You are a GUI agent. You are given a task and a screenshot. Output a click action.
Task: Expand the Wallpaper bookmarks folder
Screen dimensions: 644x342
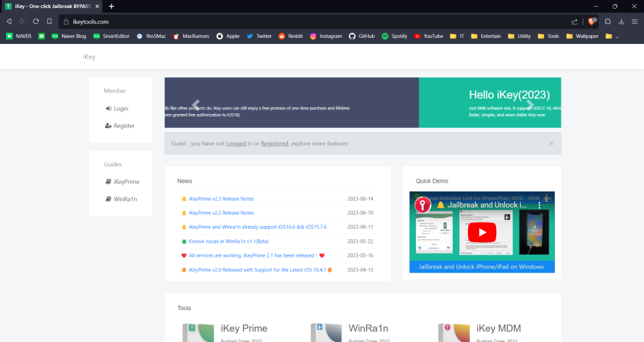point(582,36)
